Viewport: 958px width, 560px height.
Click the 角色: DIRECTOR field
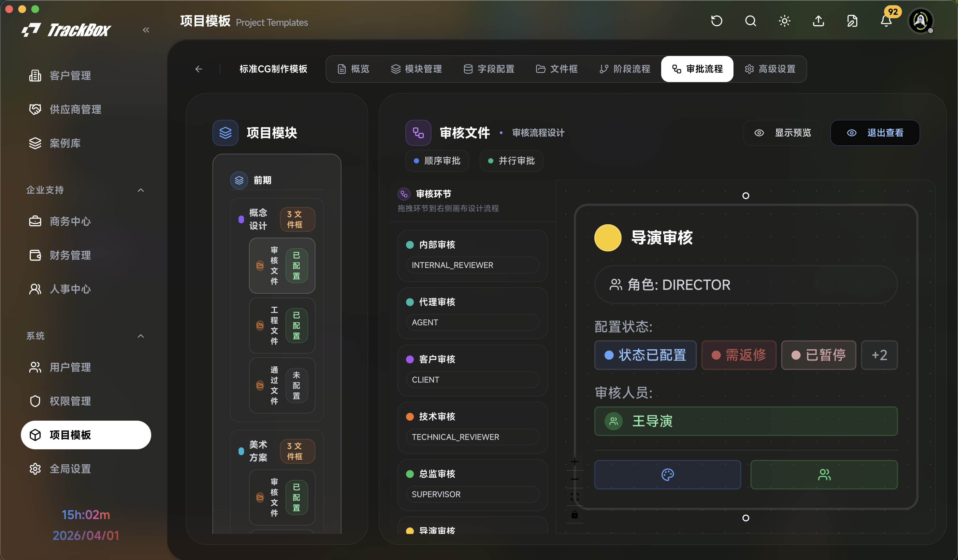pyautogui.click(x=746, y=285)
